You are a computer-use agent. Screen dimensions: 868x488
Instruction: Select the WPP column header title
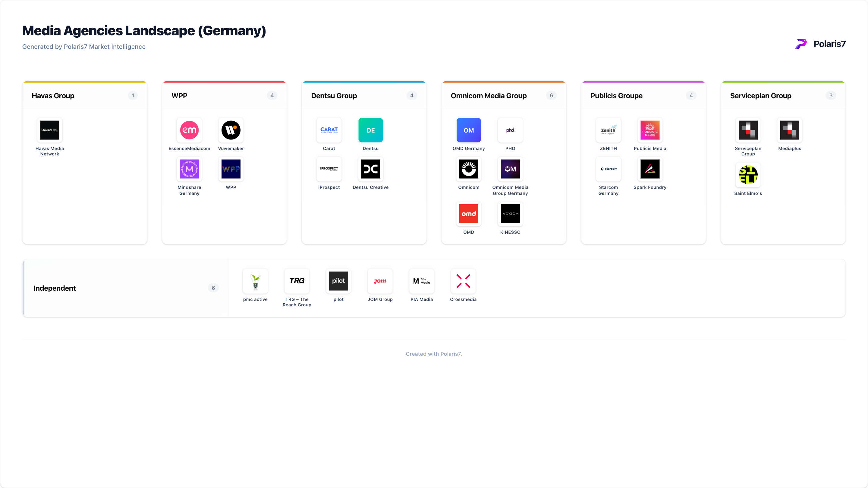(179, 96)
